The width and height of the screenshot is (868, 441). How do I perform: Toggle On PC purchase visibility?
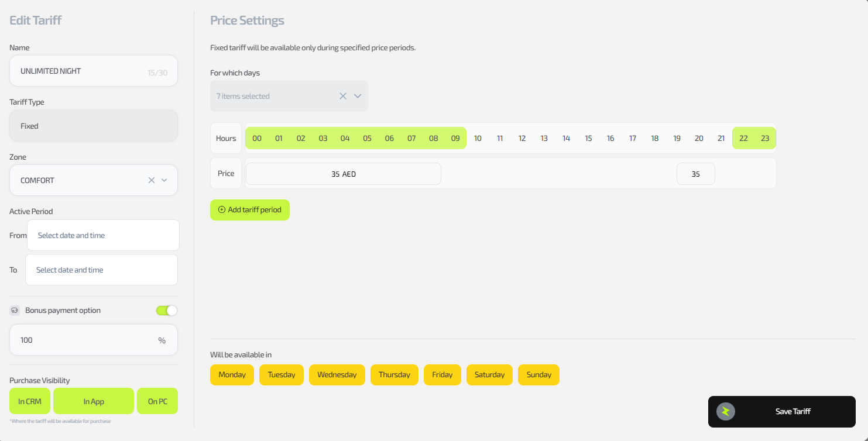click(157, 401)
